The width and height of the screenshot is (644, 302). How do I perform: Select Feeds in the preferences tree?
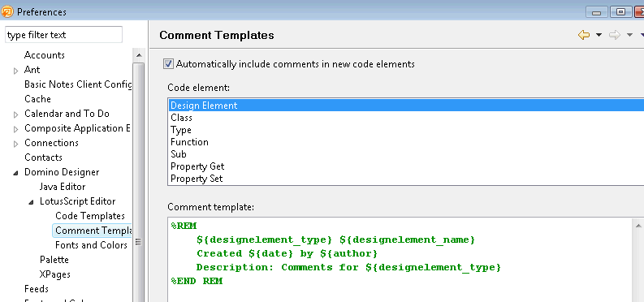coord(37,289)
